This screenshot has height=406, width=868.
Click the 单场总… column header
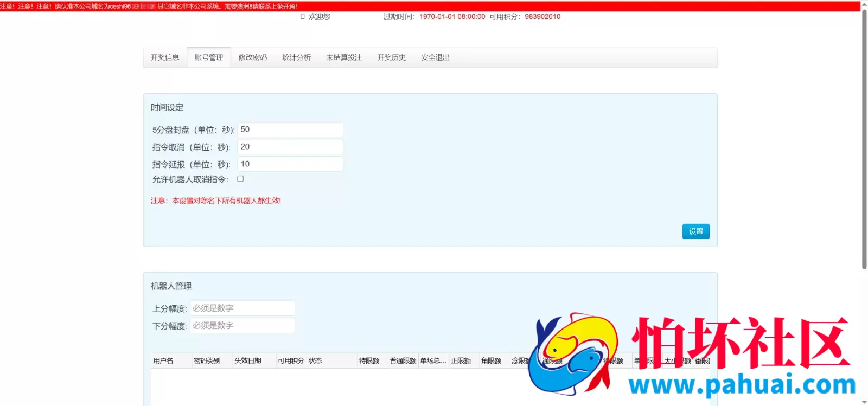click(x=433, y=361)
